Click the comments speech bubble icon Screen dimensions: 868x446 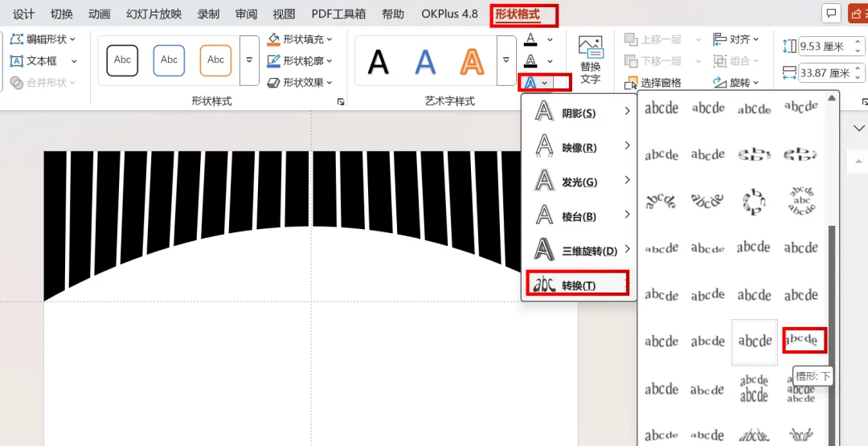832,14
